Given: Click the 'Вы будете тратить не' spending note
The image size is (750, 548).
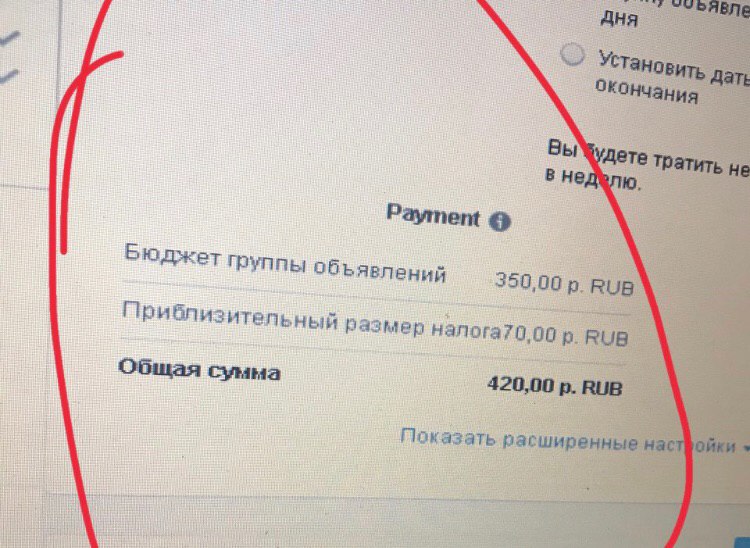Looking at the screenshot, I should (x=648, y=158).
